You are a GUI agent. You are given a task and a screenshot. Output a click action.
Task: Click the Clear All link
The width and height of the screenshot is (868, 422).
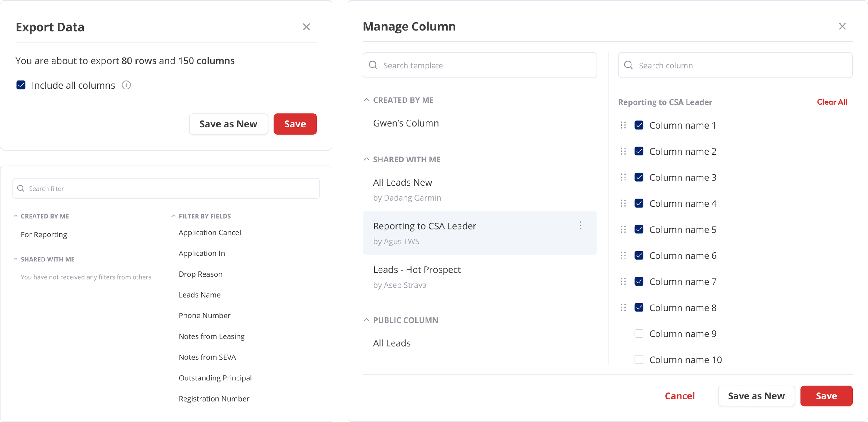[x=832, y=102]
